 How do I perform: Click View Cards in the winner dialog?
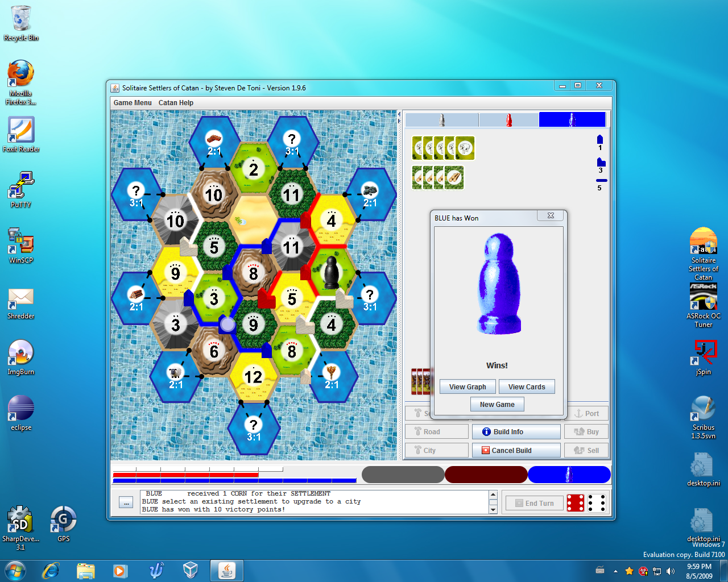(527, 387)
